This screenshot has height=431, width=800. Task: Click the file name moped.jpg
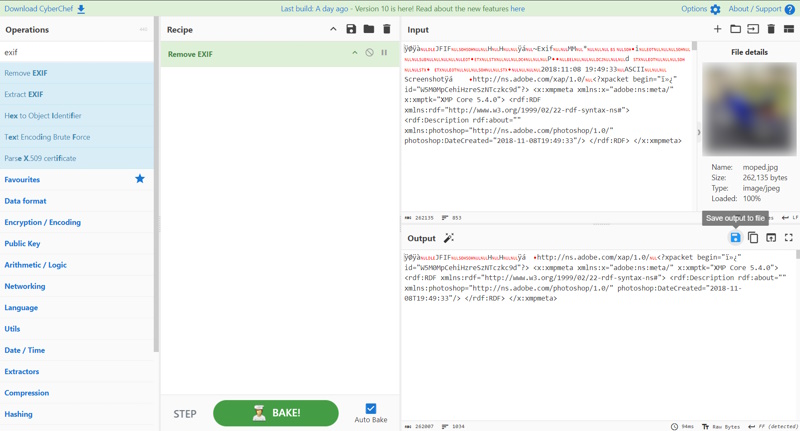coord(760,167)
